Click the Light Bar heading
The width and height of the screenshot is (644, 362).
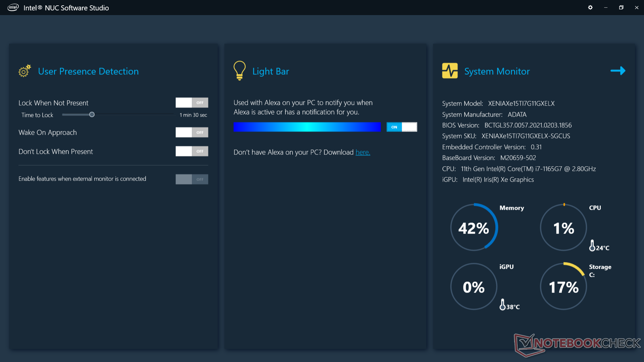[271, 71]
